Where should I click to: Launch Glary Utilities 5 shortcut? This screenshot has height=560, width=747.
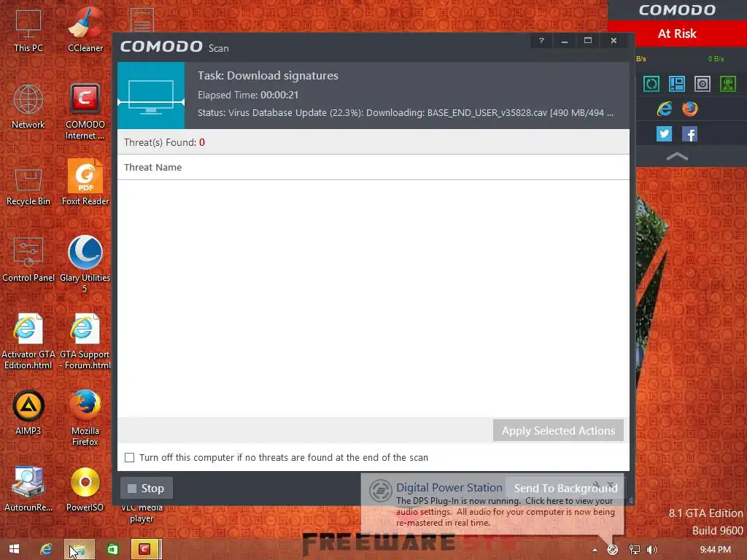[85, 263]
